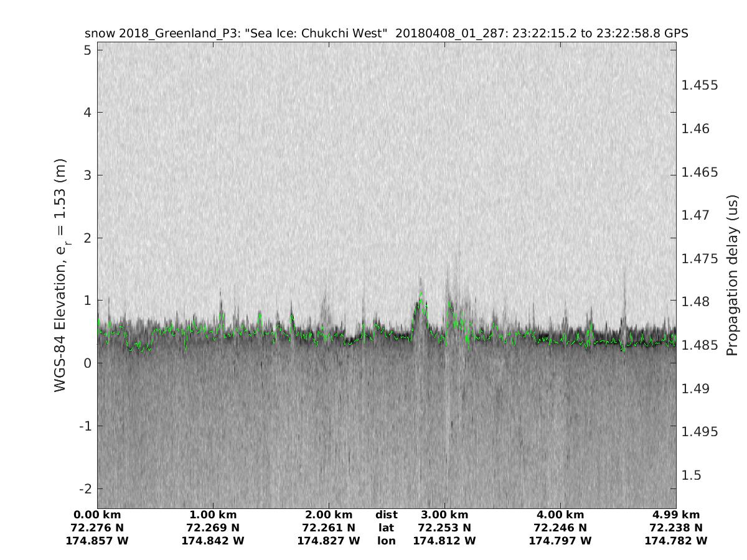
Task: Select the 3.00 km distance tick label
Action: (444, 515)
